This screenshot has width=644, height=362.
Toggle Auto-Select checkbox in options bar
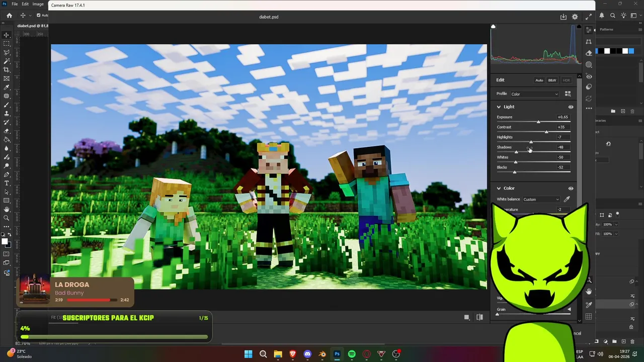(x=39, y=16)
